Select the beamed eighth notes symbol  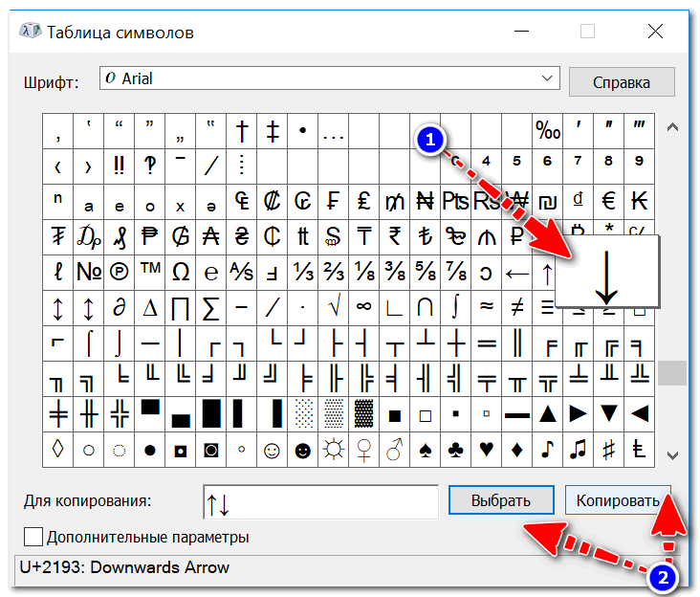579,450
